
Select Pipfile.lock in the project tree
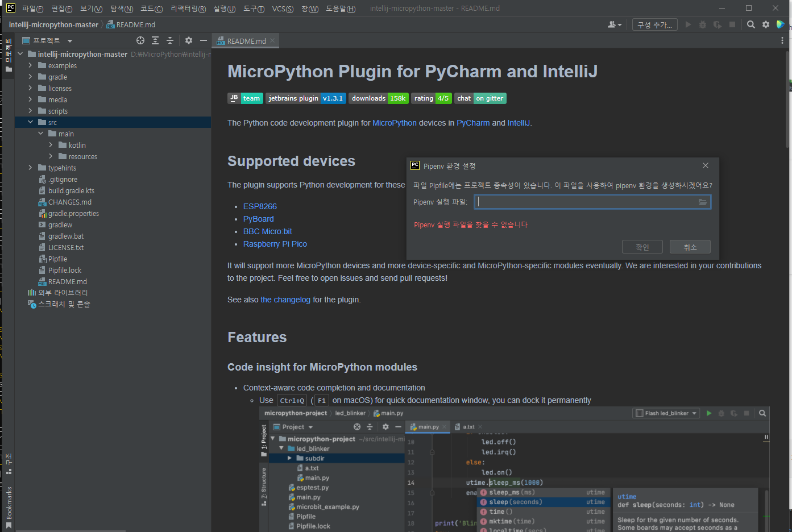[65, 270]
